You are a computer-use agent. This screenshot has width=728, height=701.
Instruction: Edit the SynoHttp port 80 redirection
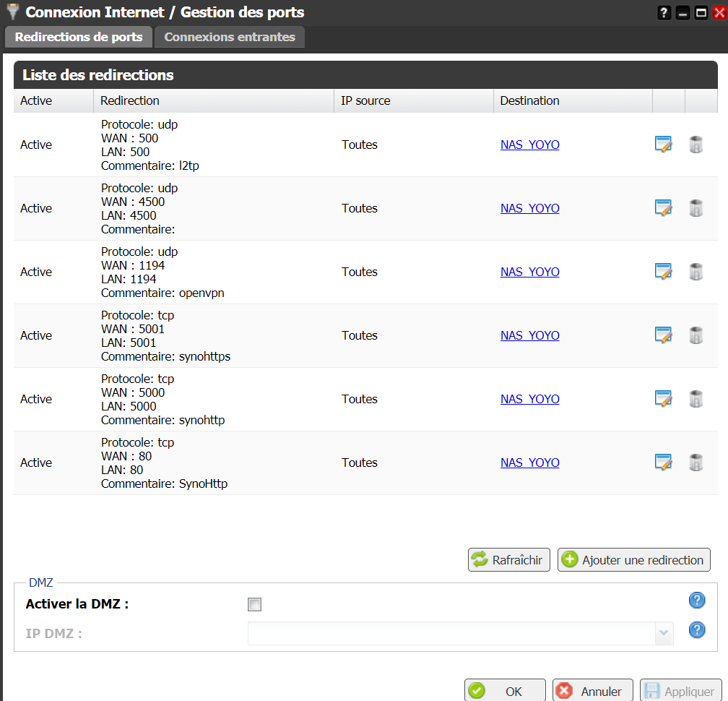point(663,463)
